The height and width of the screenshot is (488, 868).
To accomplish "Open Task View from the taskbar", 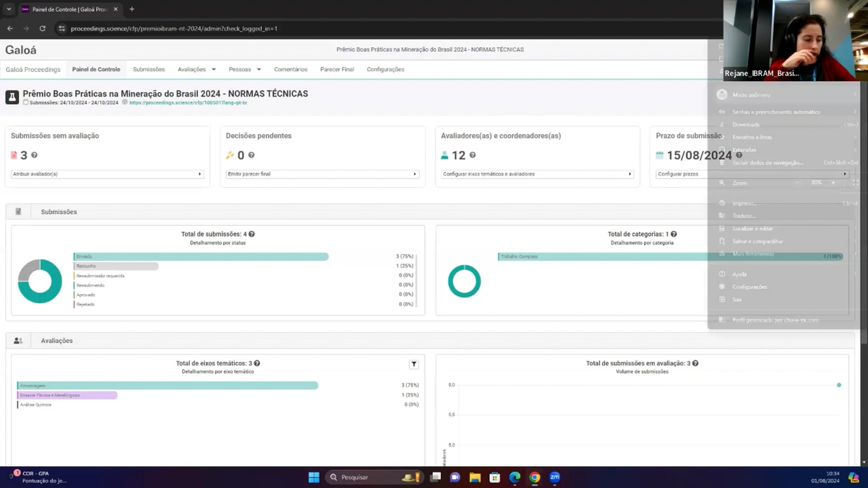I will (436, 477).
